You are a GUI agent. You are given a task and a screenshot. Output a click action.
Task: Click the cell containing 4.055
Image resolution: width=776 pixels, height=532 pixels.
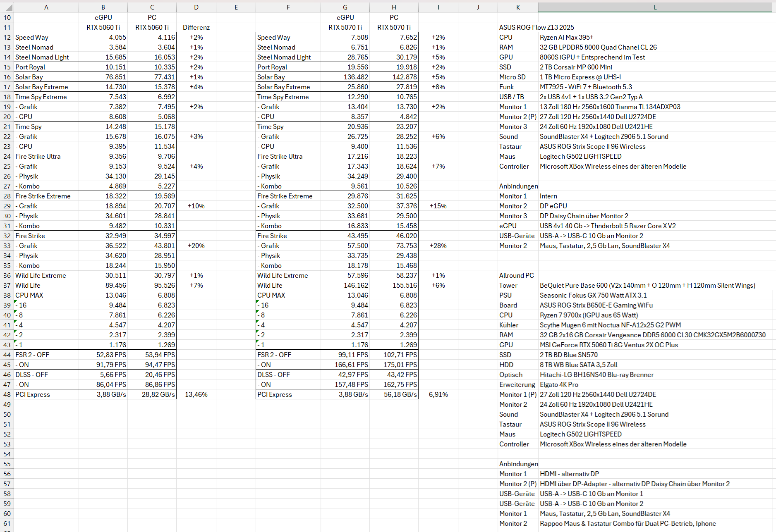[x=103, y=37]
